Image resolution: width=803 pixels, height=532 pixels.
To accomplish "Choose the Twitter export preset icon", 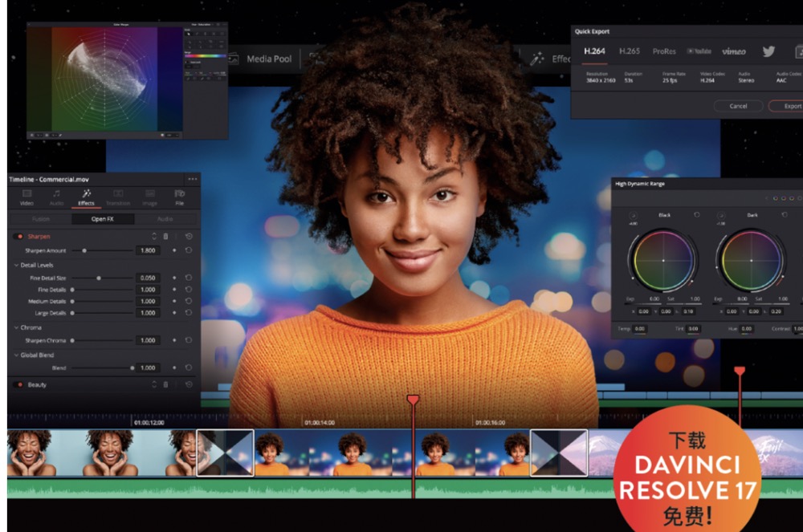I will (x=768, y=51).
